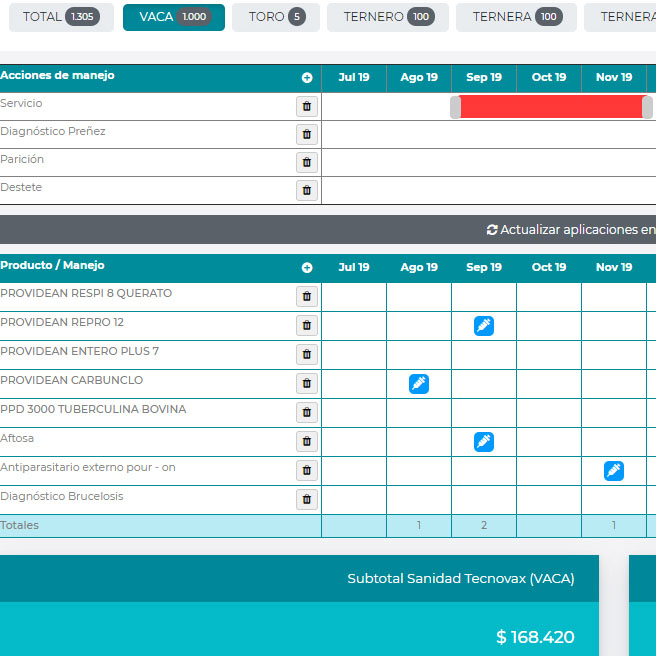Remove Diagnóstico Brucelosis with trash icon
Viewport: 656px width, 656px height.
click(307, 499)
